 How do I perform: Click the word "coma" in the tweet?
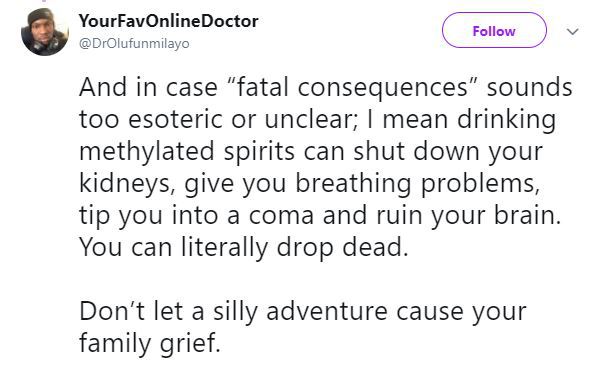(x=281, y=216)
